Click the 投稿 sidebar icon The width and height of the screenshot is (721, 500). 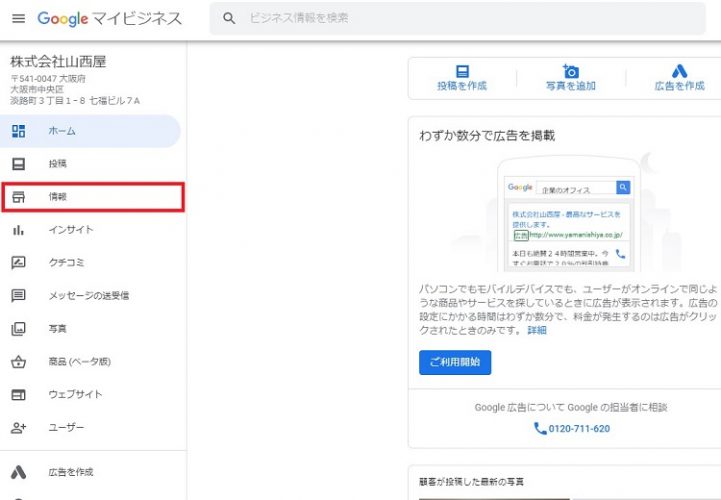(18, 164)
